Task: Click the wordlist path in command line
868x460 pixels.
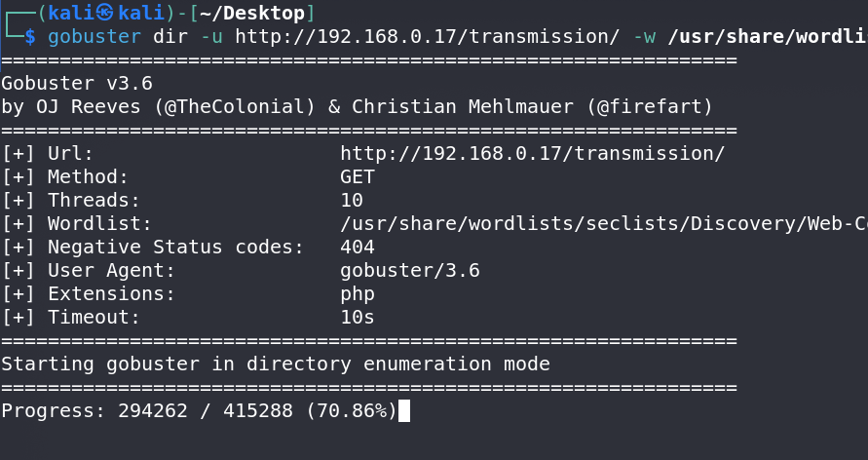Action: 768,36
